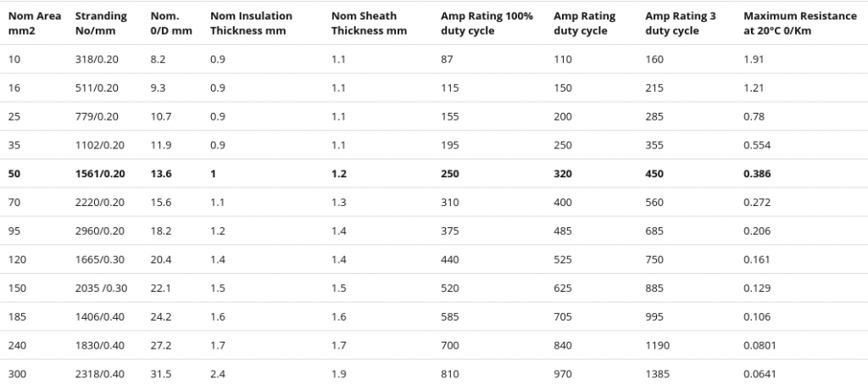This screenshot has width=868, height=385.
Task: Select the Nom Sheath Thickness mm header
Action: click(x=368, y=23)
